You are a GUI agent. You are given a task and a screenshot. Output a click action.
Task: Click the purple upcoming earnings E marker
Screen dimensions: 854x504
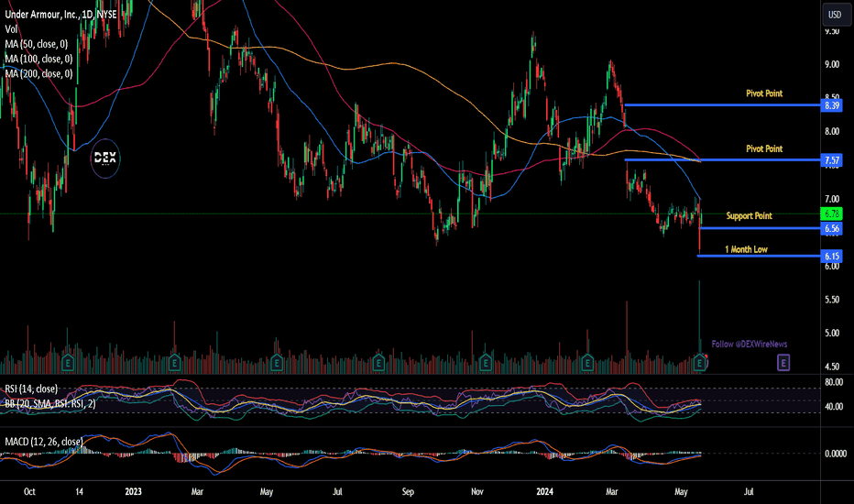pyautogui.click(x=783, y=362)
